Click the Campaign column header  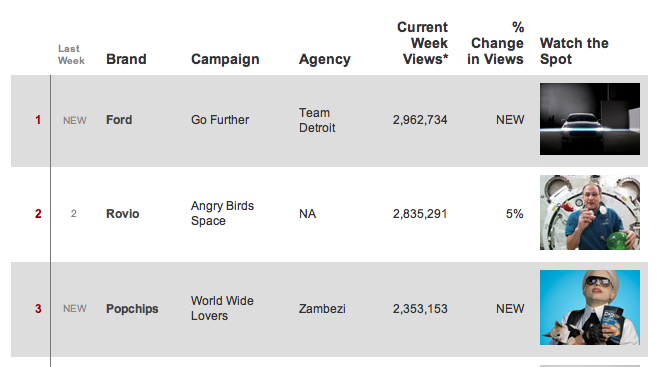225,59
